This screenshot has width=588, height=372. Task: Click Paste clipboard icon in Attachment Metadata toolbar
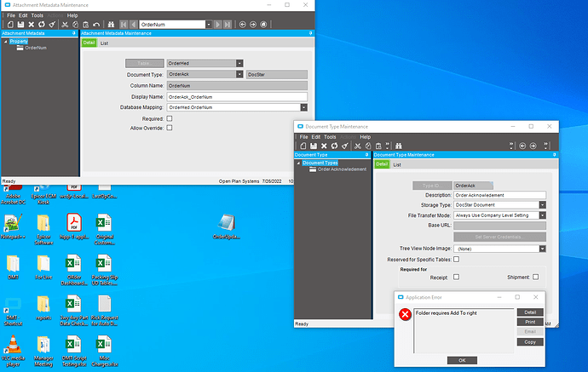(86, 25)
